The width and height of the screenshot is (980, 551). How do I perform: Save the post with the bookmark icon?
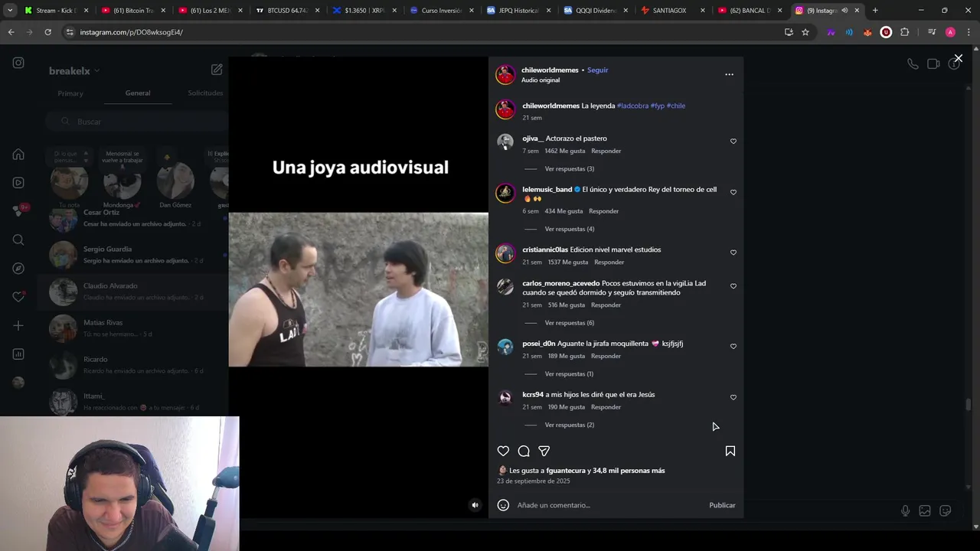point(730,451)
